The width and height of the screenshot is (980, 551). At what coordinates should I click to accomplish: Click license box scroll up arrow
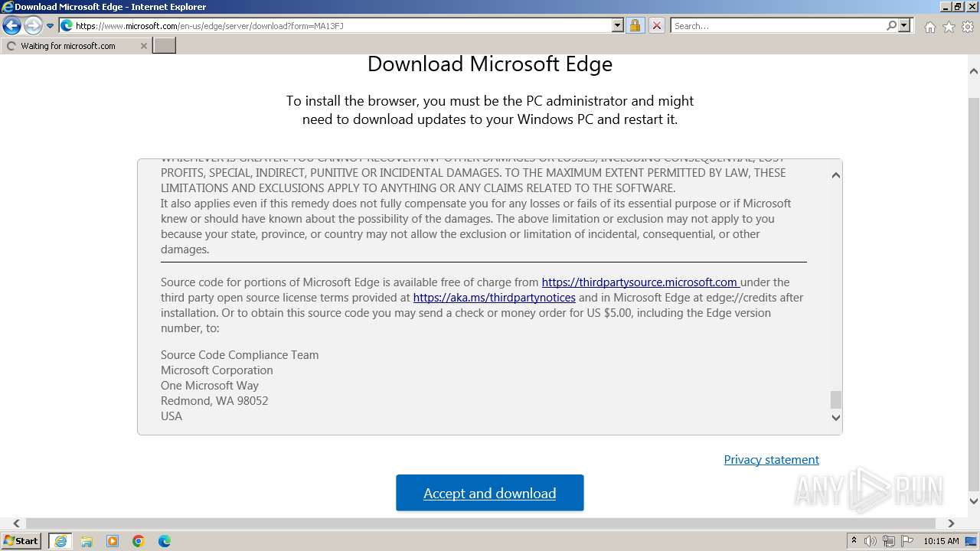[836, 175]
